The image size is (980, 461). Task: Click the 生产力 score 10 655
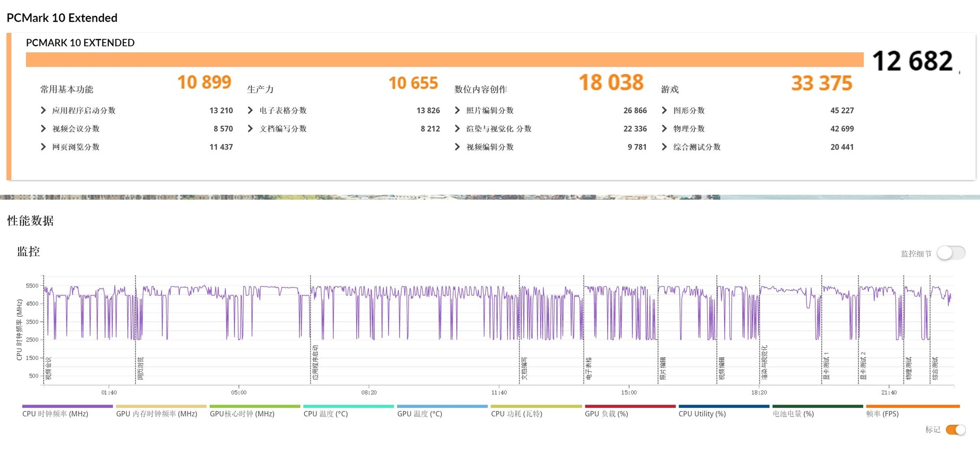click(x=414, y=83)
